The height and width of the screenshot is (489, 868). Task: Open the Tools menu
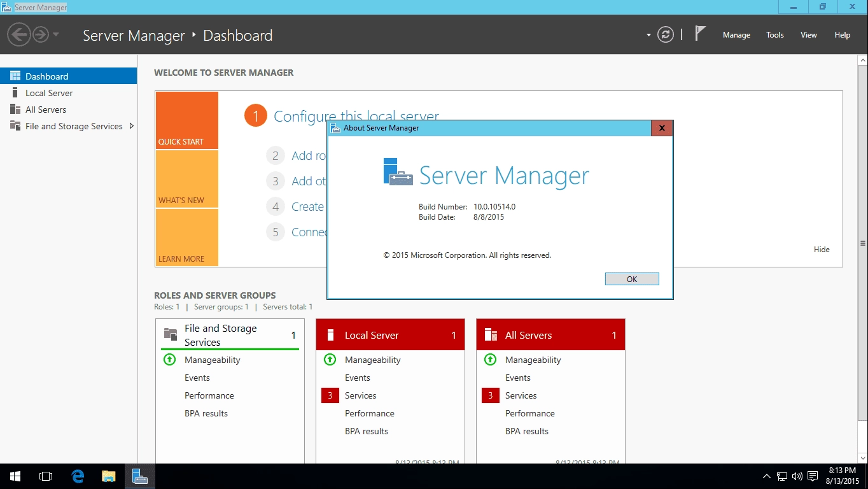(x=774, y=35)
